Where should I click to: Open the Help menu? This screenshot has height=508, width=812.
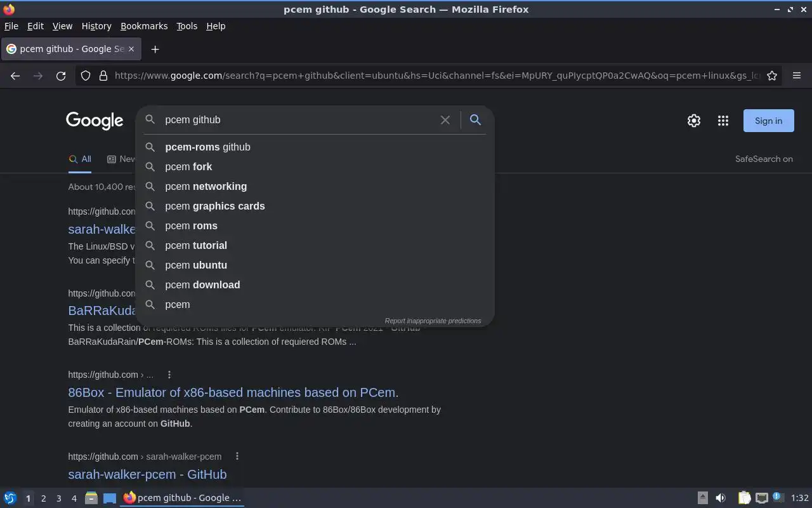coord(216,26)
